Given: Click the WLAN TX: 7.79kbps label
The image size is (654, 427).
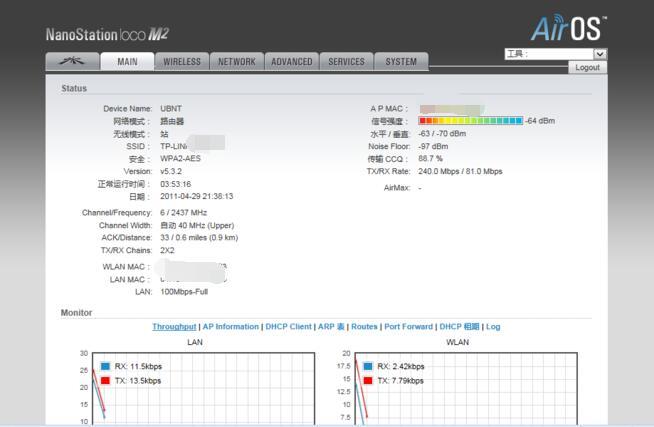Looking at the screenshot, I should tap(400, 380).
